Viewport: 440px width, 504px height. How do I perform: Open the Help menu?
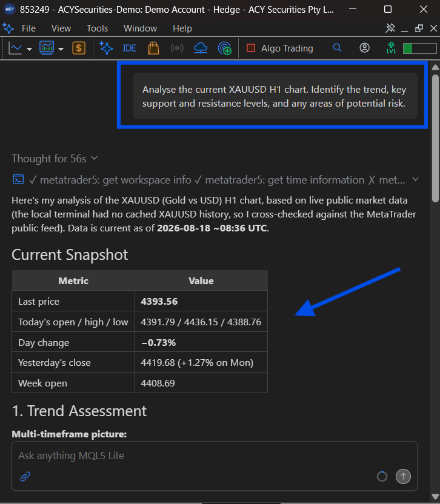tap(182, 28)
